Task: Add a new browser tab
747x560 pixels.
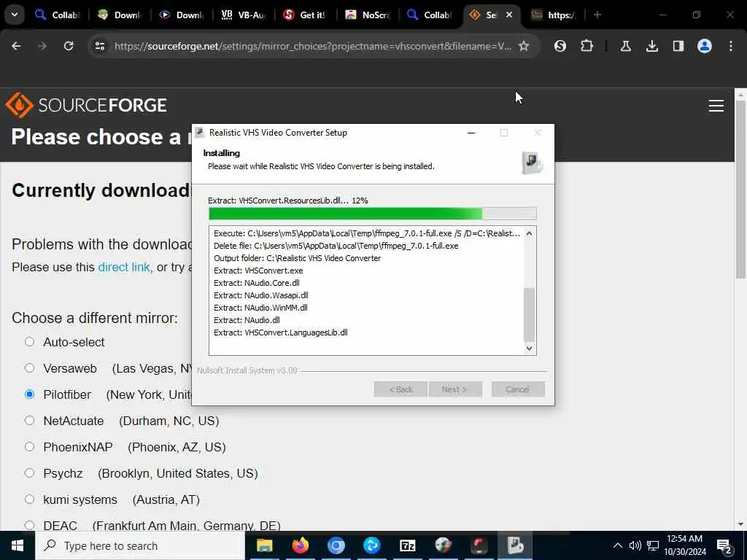Action: point(597,15)
